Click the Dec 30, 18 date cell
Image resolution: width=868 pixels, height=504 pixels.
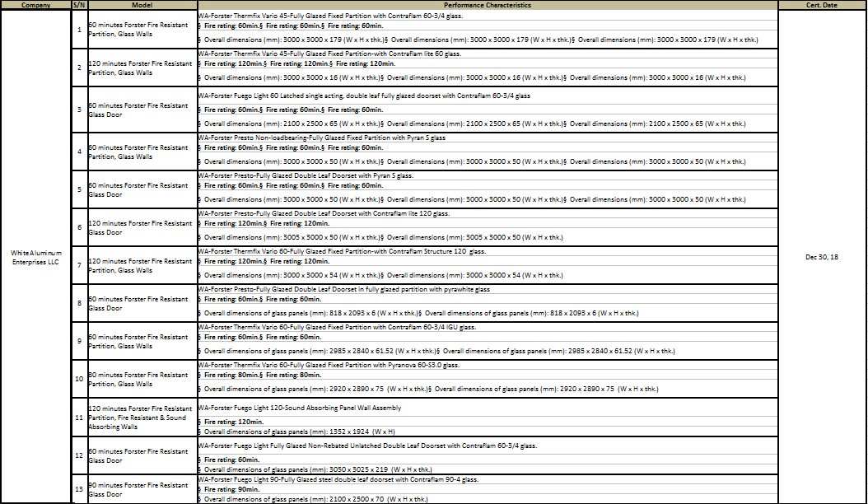tap(821, 257)
